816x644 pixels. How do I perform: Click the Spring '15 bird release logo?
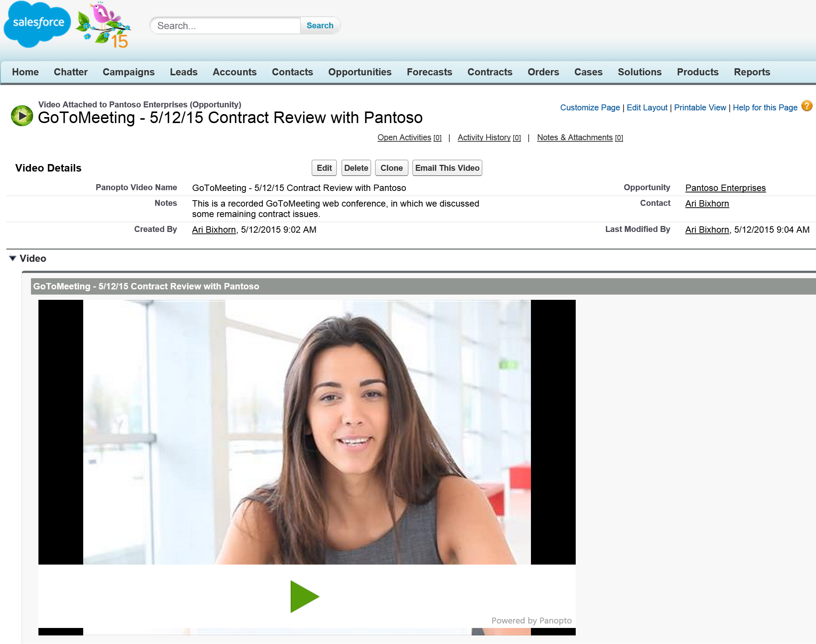pos(103,25)
